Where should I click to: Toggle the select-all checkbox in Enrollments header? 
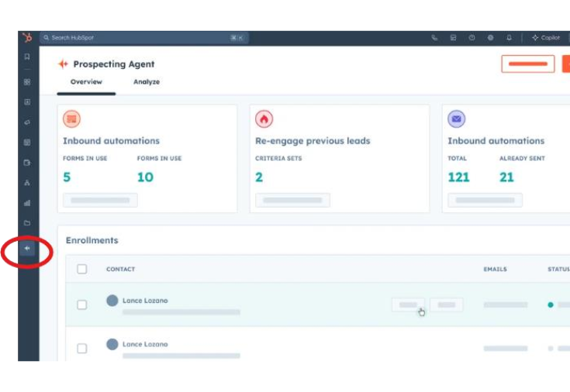pyautogui.click(x=82, y=270)
